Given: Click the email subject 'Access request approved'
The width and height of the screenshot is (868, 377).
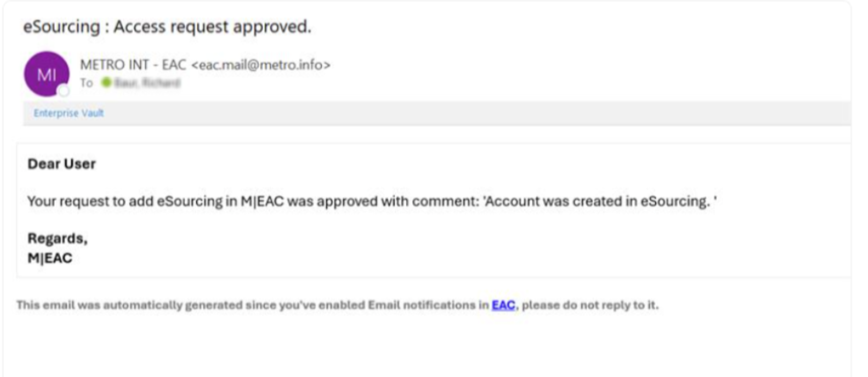Looking at the screenshot, I should point(212,26).
